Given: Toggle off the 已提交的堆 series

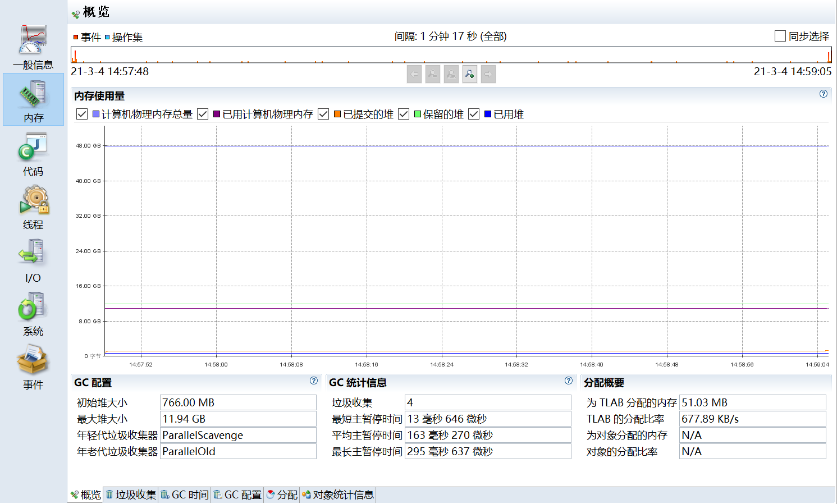Looking at the screenshot, I should tap(323, 114).
